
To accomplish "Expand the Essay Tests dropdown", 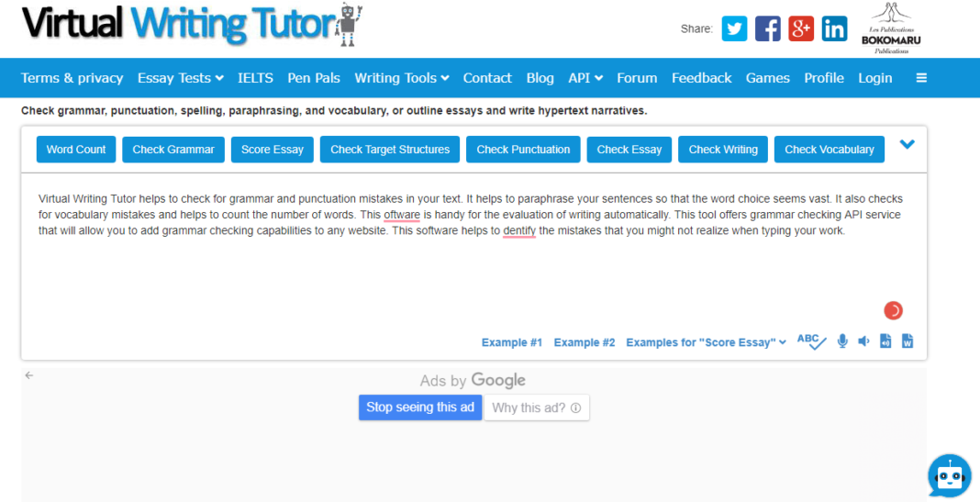I will click(181, 78).
